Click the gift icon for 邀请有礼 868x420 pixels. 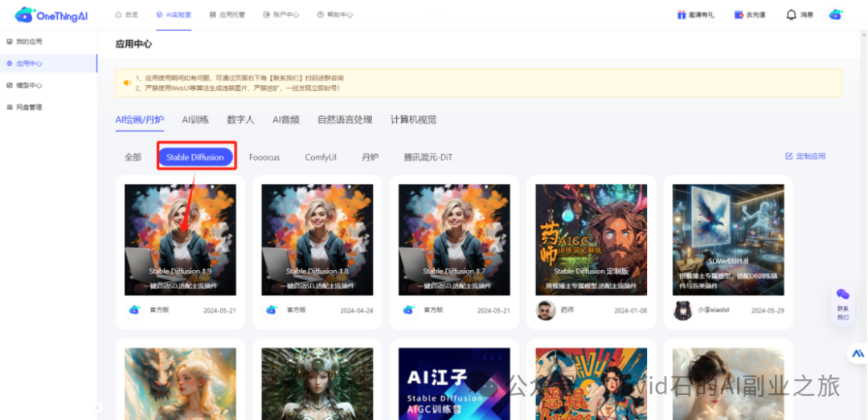pos(682,15)
